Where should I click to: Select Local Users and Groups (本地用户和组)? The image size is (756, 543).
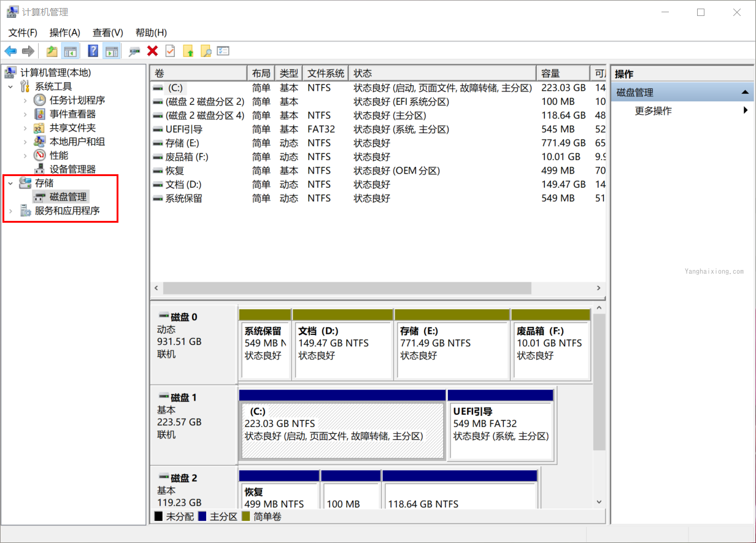pos(77,142)
